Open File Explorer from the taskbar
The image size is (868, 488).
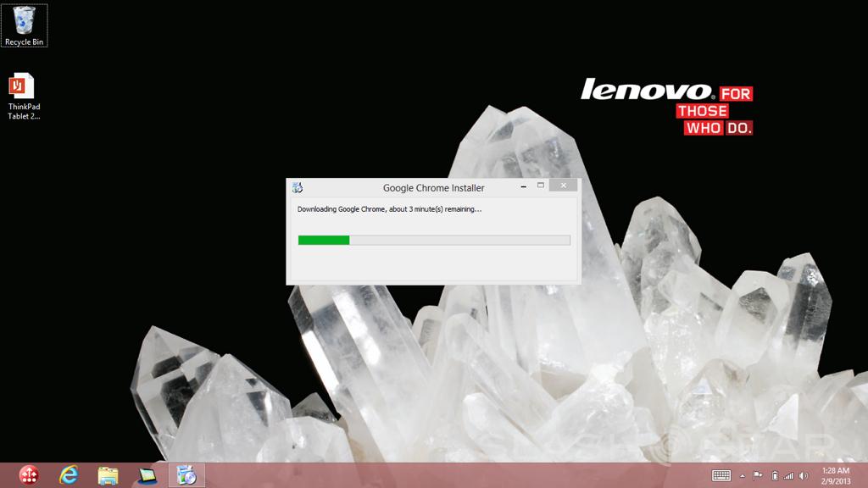(108, 475)
